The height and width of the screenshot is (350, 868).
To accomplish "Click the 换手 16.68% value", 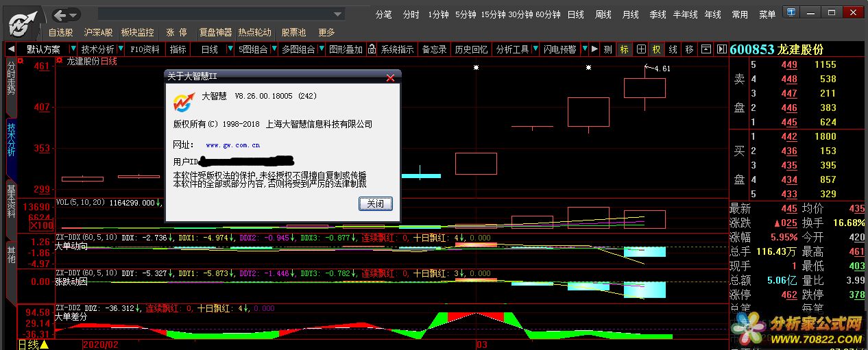I will [849, 223].
